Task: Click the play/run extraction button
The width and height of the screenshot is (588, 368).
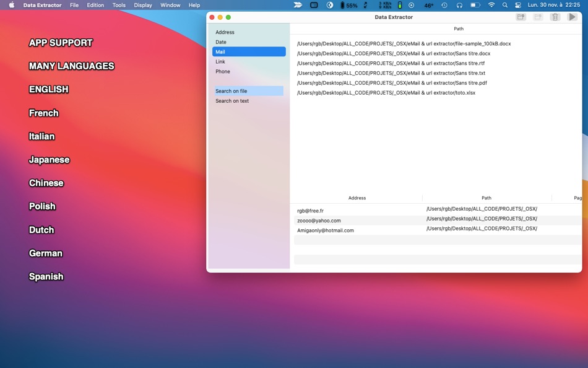Action: point(572,17)
